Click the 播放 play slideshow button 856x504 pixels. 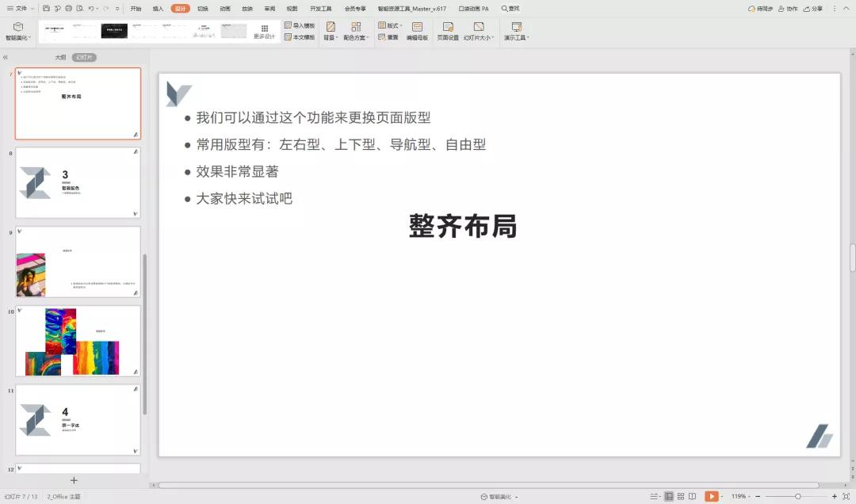point(711,495)
